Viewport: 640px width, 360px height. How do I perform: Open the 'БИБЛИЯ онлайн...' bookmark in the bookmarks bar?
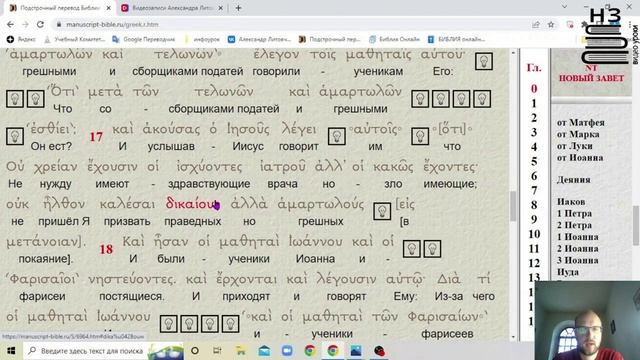(456, 39)
